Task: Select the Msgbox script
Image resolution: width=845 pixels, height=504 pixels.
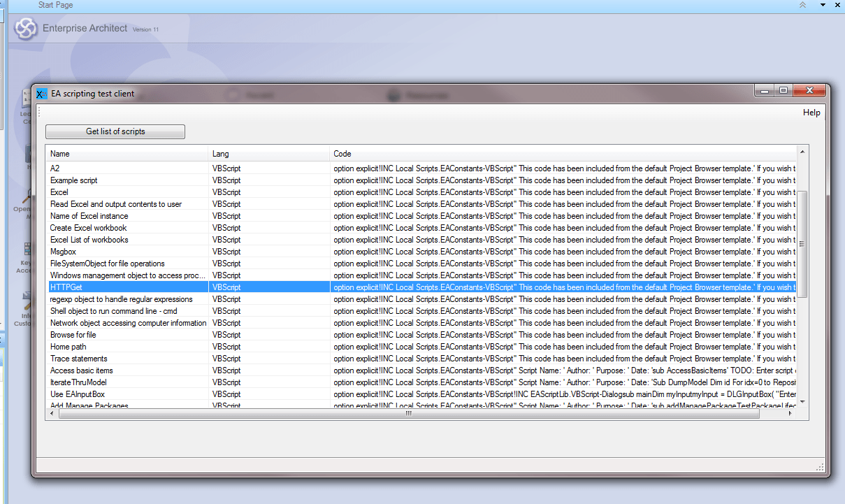Action: (63, 252)
